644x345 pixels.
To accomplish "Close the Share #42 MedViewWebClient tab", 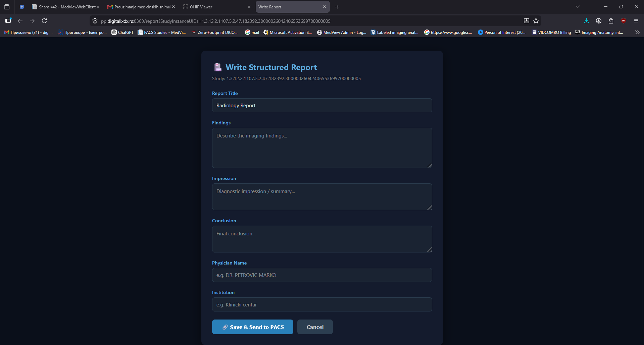I will click(x=98, y=7).
